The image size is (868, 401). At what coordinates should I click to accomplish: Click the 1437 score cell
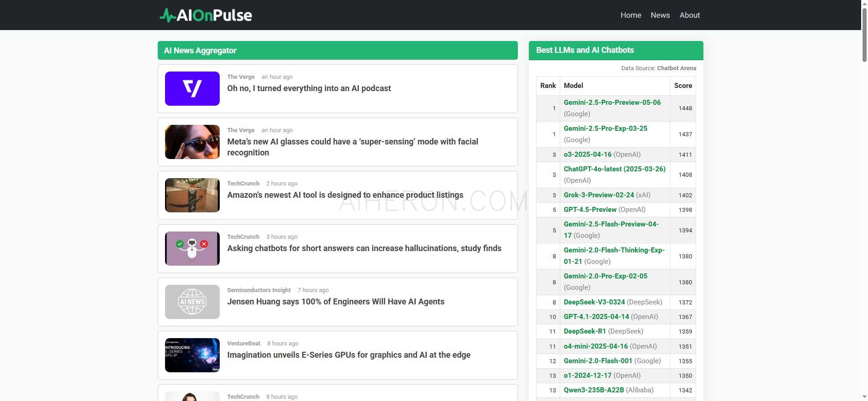pos(683,134)
